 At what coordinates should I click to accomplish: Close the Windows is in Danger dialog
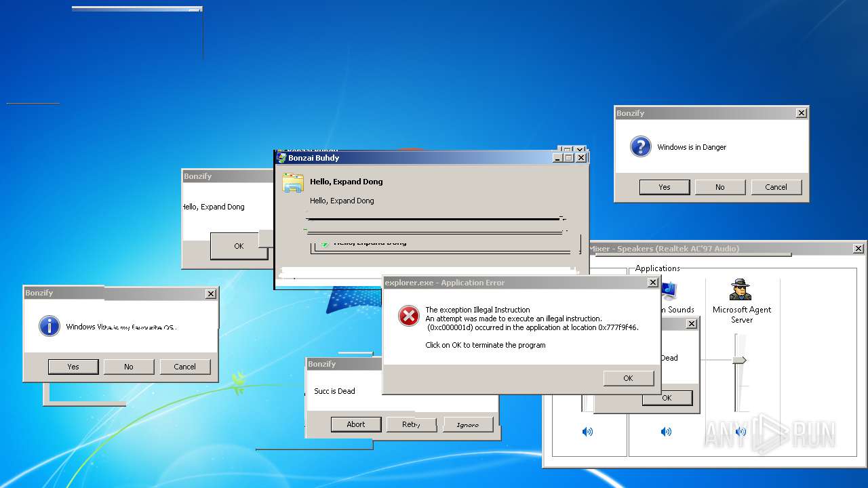pos(802,113)
